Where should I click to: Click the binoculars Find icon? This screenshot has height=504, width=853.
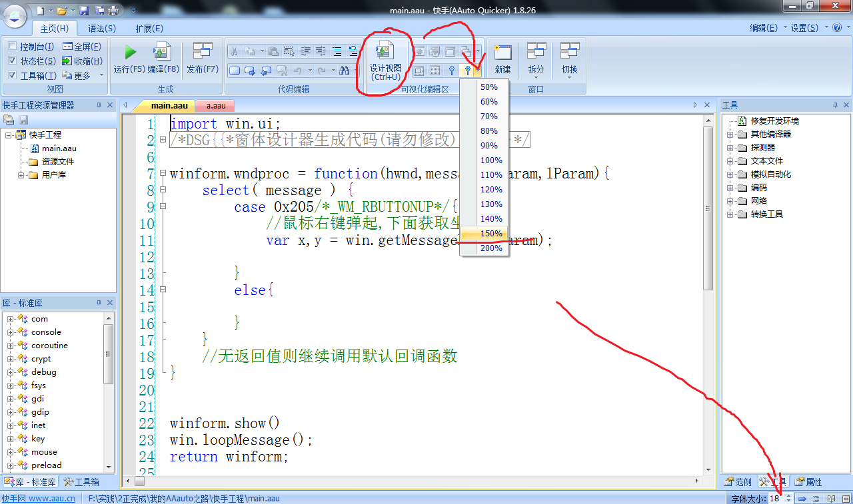(345, 70)
